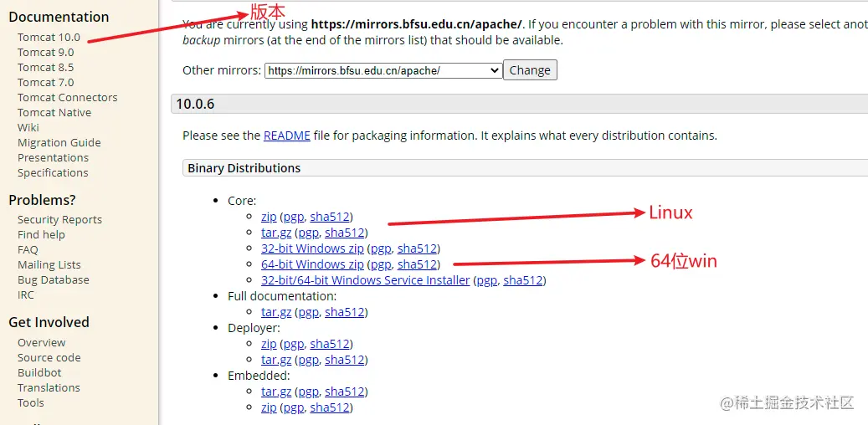Download the 64-bit Windows zip
Image resolution: width=868 pixels, height=425 pixels.
(312, 264)
